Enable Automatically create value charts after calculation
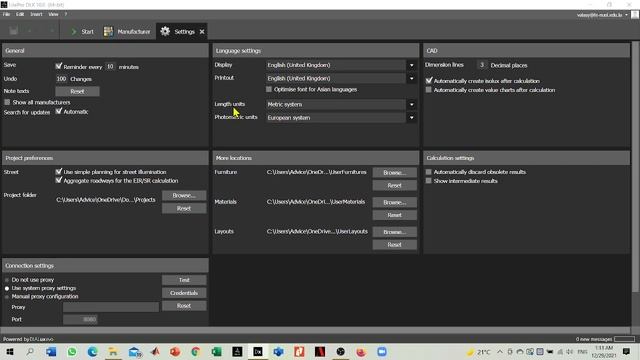Viewport: 640px width, 360px height. pyautogui.click(x=429, y=89)
